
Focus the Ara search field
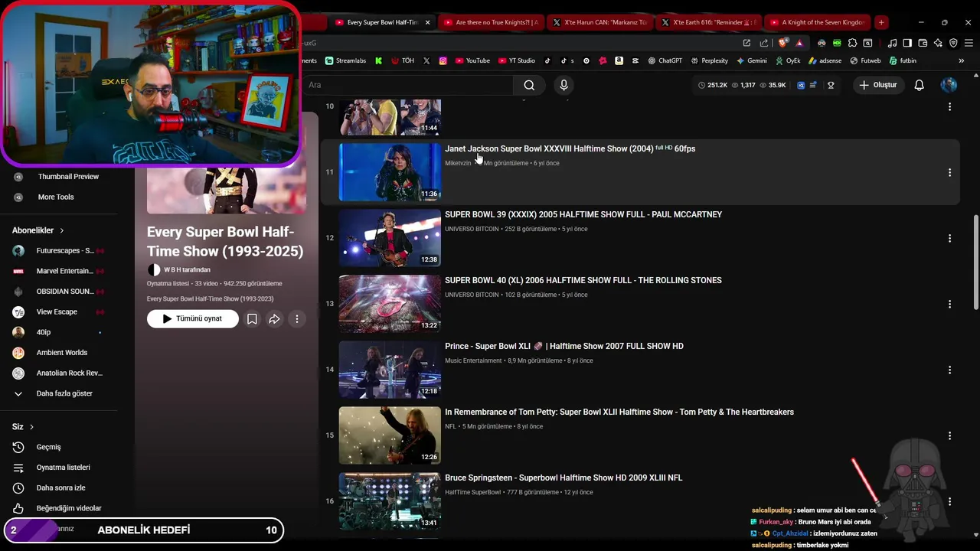(x=410, y=85)
